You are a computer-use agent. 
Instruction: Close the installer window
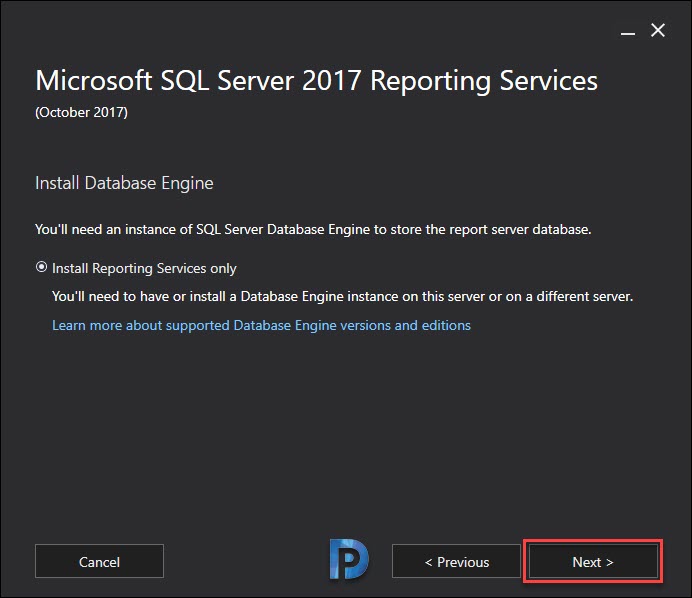point(658,30)
